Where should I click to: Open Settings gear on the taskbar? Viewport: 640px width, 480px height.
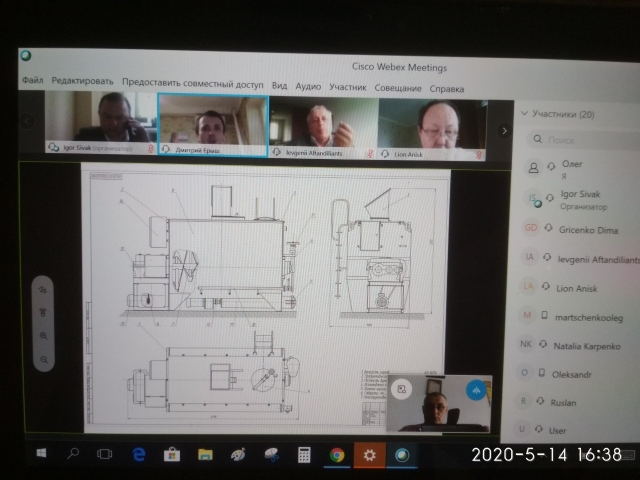coord(369,455)
